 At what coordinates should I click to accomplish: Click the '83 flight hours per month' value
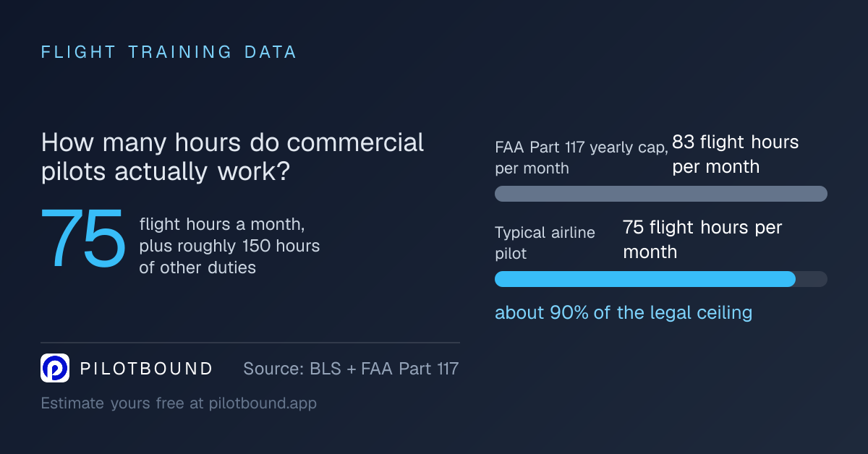[736, 154]
